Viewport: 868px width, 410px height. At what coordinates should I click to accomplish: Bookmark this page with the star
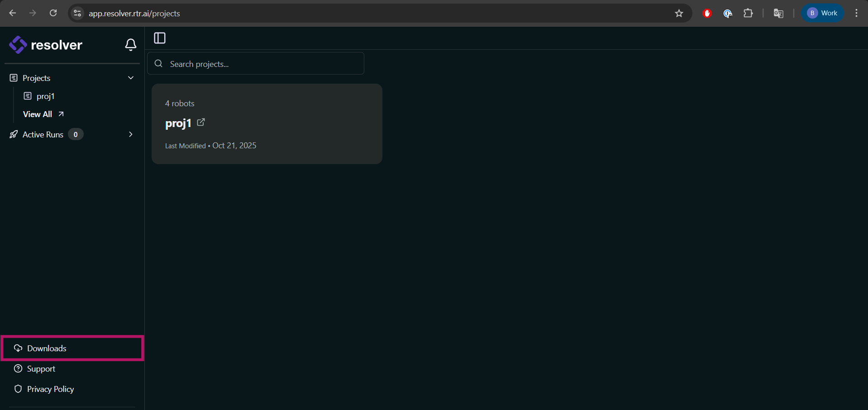[x=679, y=13]
